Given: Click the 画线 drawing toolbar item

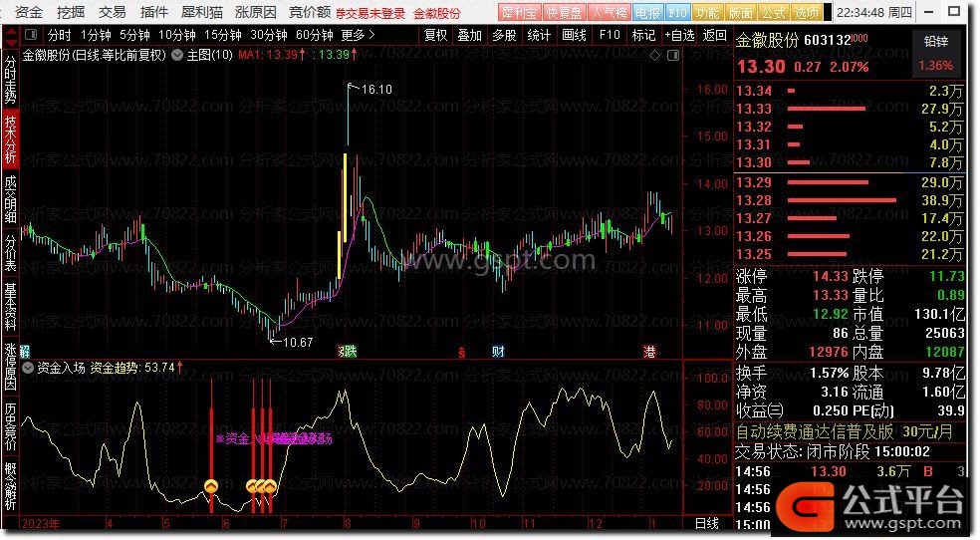Looking at the screenshot, I should click(574, 35).
